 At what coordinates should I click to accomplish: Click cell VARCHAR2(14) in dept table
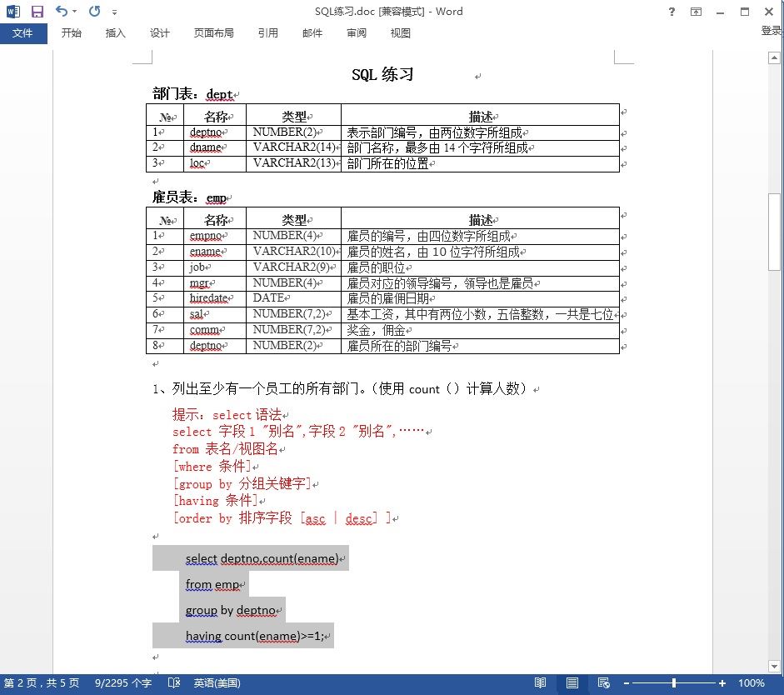coord(293,147)
